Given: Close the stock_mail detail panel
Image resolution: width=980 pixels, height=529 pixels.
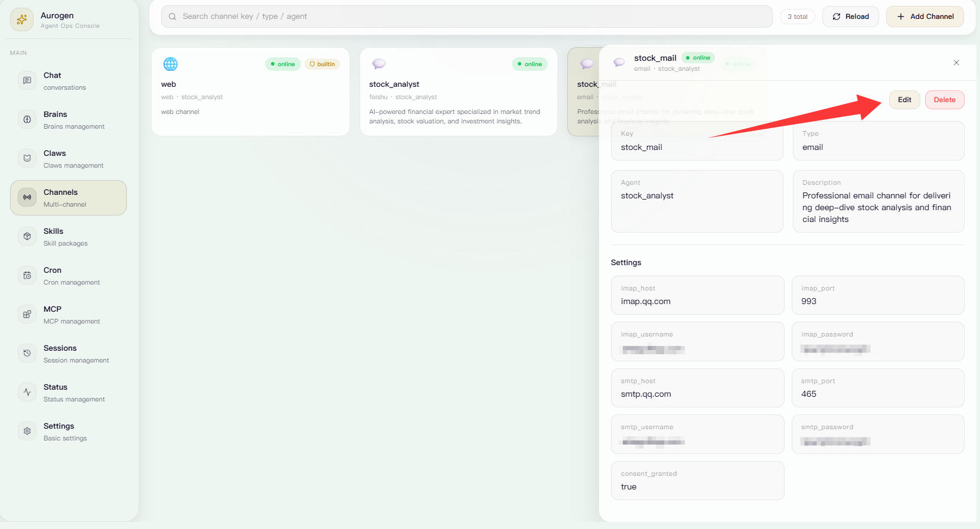Looking at the screenshot, I should coord(956,63).
